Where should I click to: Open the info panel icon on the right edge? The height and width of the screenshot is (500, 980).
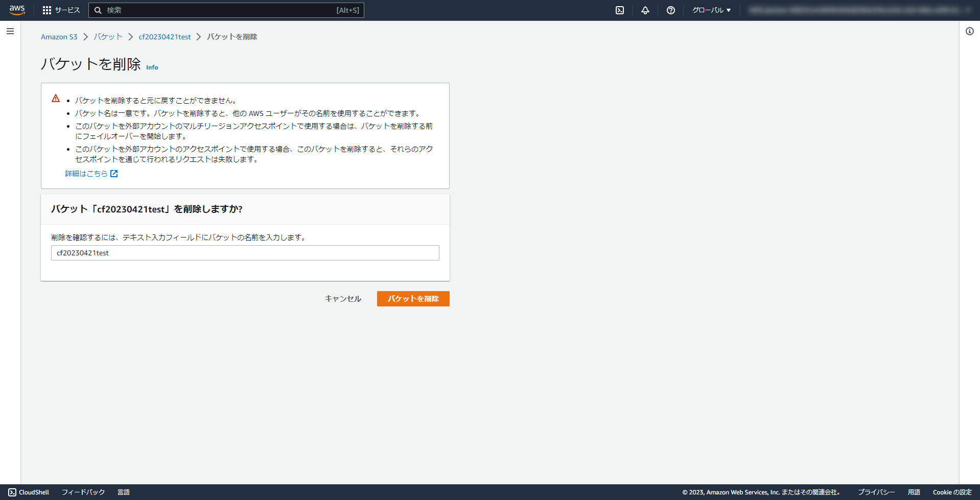[969, 31]
